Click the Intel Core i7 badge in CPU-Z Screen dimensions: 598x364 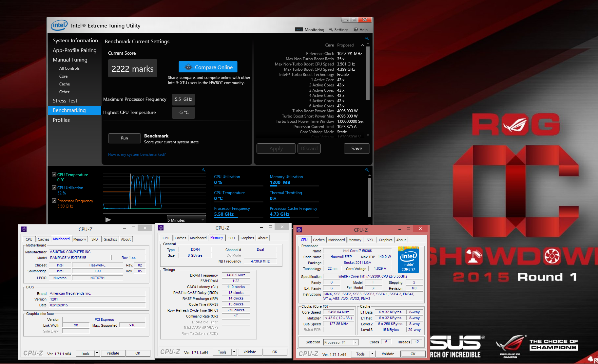408,260
